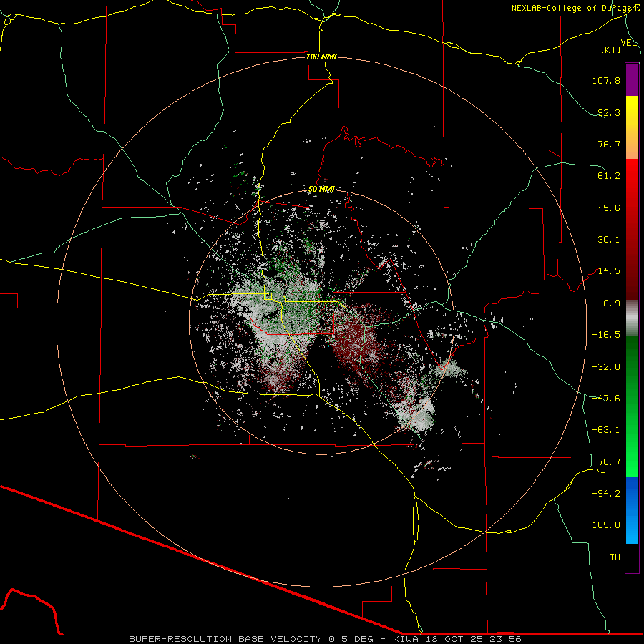This screenshot has width=644, height=644.
Task: Click the 50 NMI range ring label
Action: 321,189
